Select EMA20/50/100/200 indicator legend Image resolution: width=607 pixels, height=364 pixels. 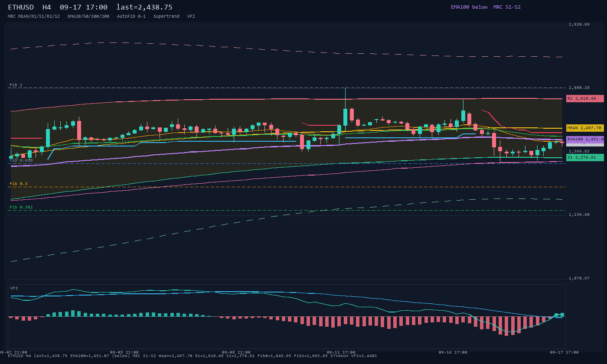pos(88,16)
